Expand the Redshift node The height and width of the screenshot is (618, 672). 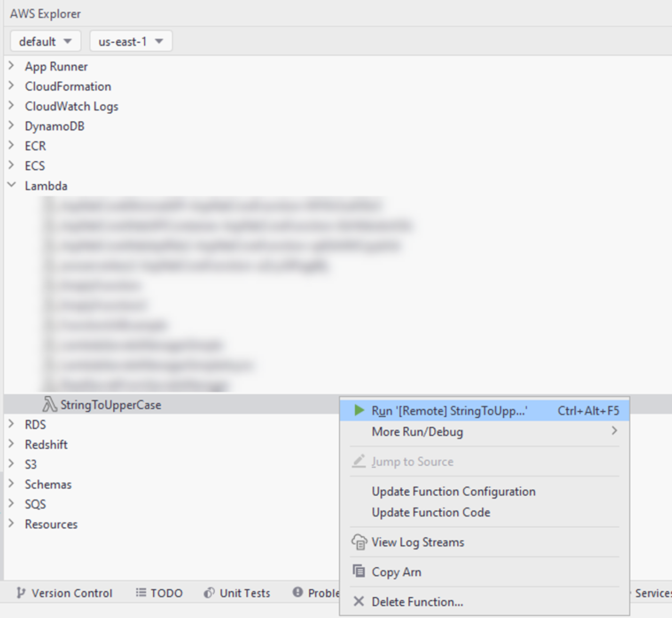pos(12,444)
